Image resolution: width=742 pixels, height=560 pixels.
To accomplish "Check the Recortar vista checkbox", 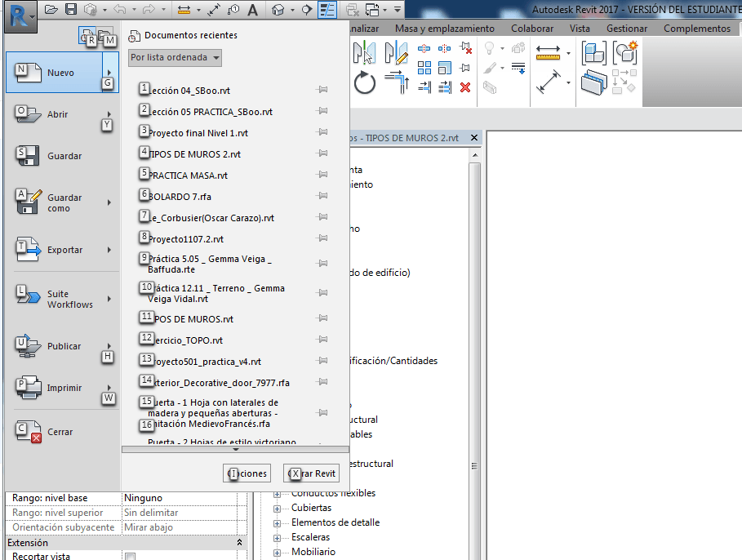I will pos(131,557).
